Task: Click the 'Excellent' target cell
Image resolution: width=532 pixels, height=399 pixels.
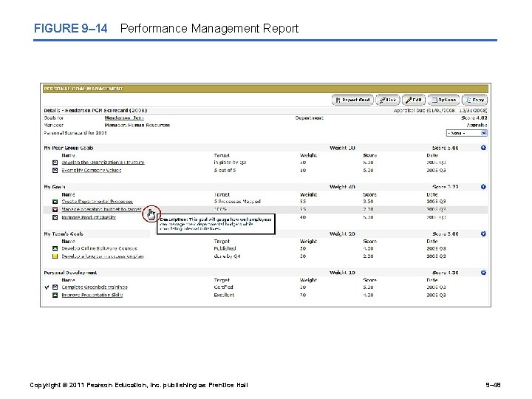Action: (224, 295)
